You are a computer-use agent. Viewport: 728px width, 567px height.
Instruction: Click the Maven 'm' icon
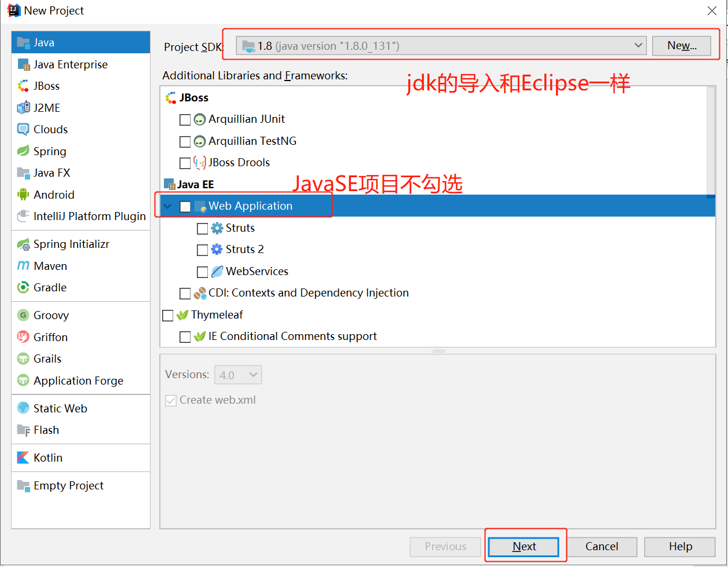click(23, 266)
